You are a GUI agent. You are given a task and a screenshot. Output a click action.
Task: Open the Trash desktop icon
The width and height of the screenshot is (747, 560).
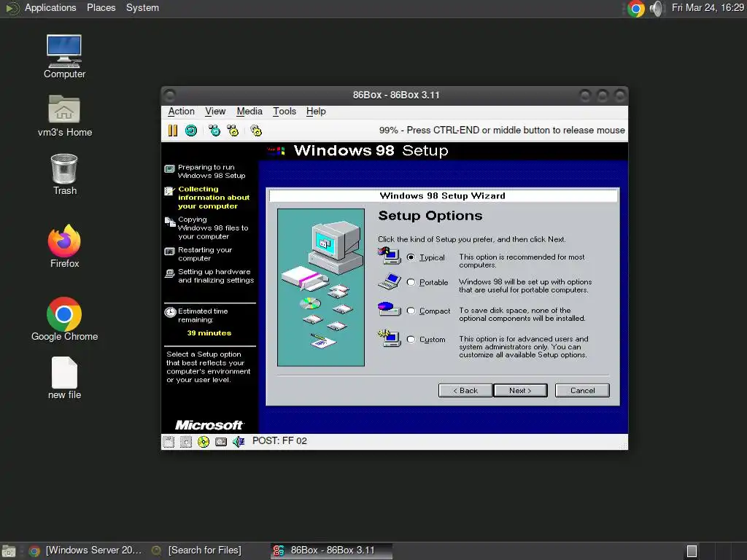click(64, 174)
